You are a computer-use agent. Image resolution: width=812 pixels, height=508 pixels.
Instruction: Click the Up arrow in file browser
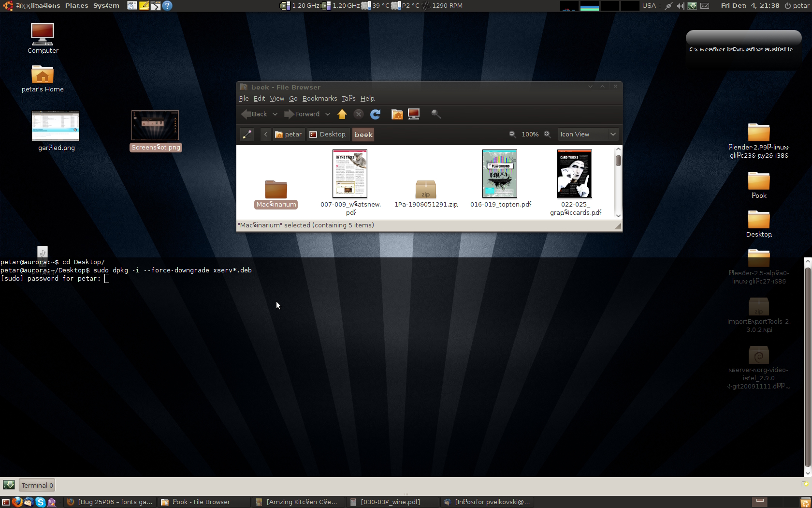pos(342,114)
